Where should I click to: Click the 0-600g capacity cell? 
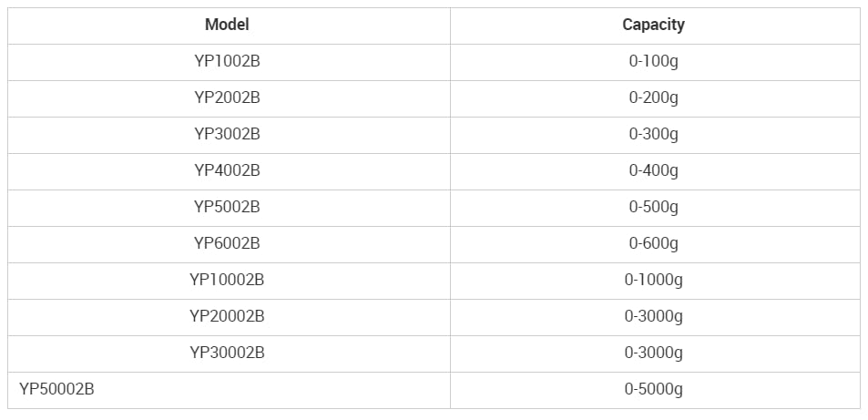653,243
